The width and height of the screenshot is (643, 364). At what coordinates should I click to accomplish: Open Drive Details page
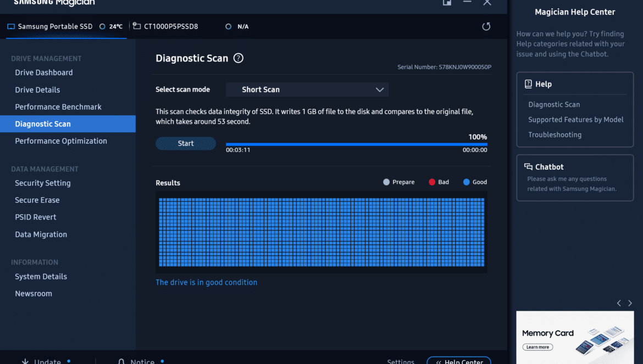[37, 89]
